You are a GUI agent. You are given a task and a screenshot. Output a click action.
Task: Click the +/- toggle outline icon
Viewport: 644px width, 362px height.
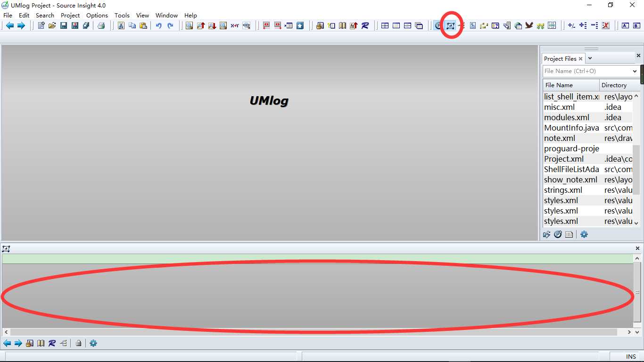click(x=571, y=25)
